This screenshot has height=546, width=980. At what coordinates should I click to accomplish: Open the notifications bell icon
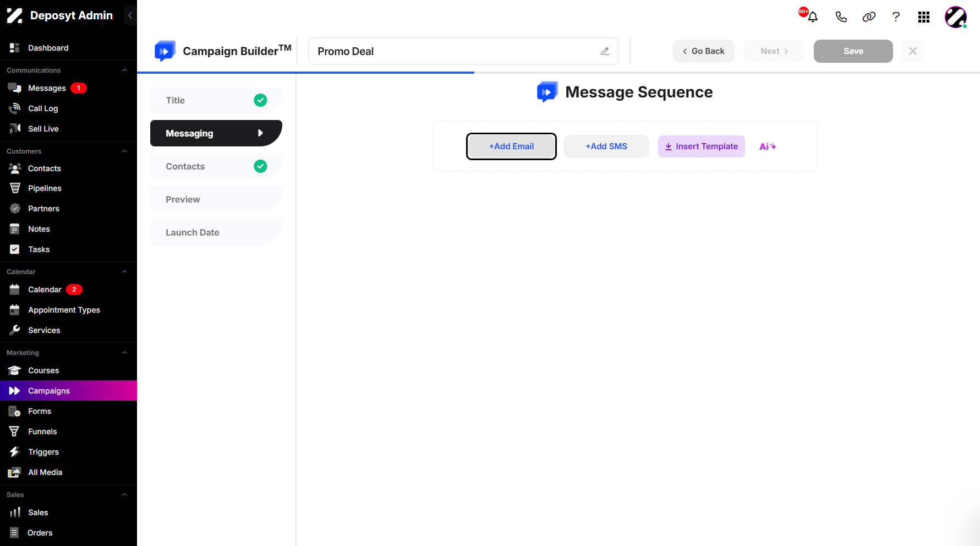[x=812, y=17]
